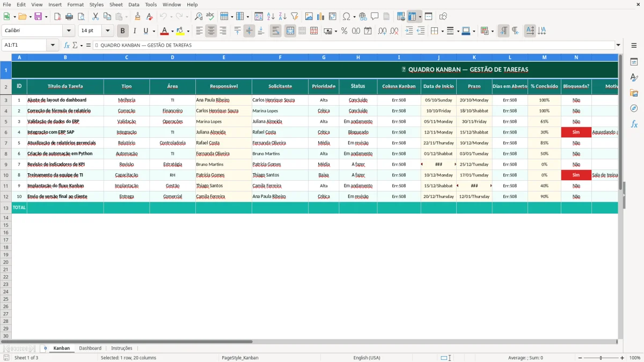Open Draw Functions shapes icon
644x362 pixels.
tap(443, 17)
